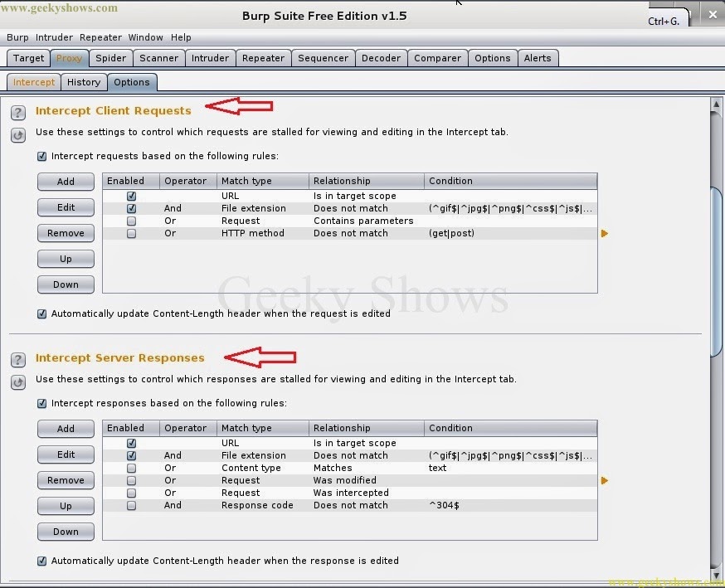The height and width of the screenshot is (588, 725).
Task: Click Remove for server response rules
Action: [x=66, y=481]
